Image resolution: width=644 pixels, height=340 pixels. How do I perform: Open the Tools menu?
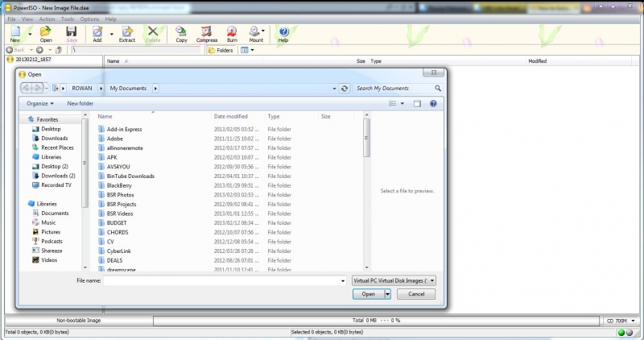point(68,19)
